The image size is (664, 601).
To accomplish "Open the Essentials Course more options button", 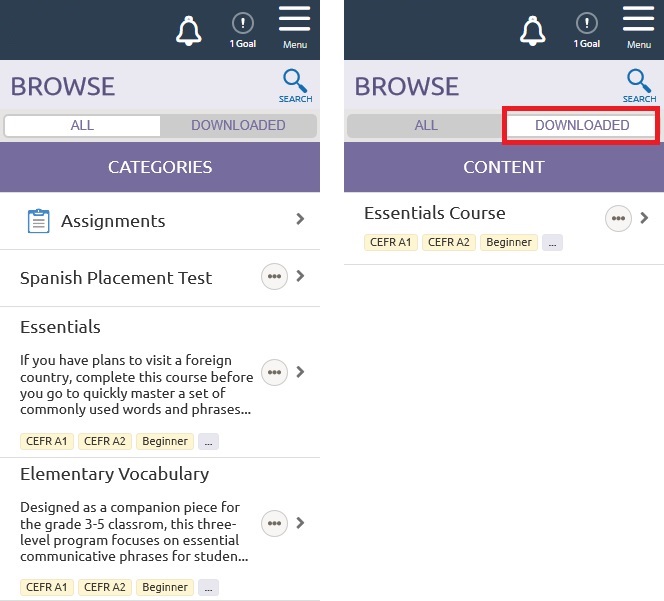I will click(x=618, y=219).
